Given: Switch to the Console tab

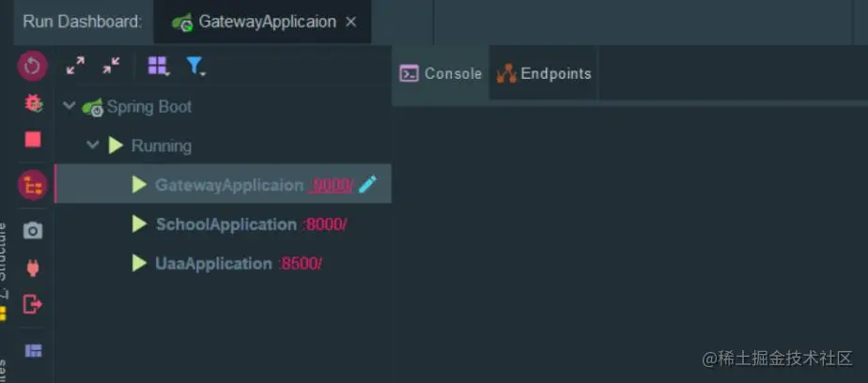Looking at the screenshot, I should click(441, 73).
